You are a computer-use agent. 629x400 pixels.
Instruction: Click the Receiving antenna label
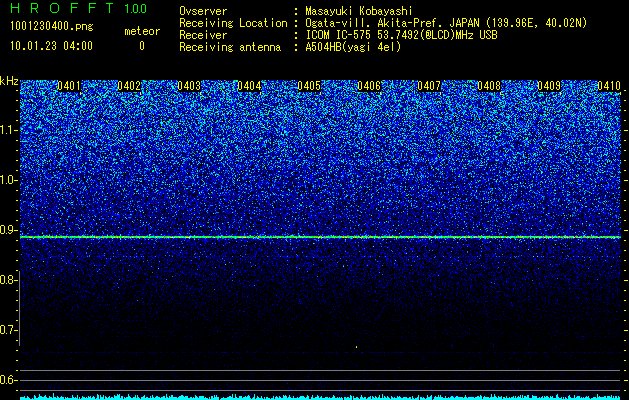point(230,47)
